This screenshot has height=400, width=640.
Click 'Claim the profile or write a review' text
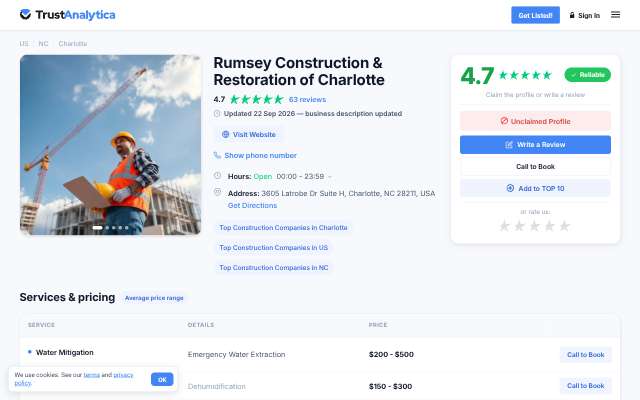tap(535, 95)
